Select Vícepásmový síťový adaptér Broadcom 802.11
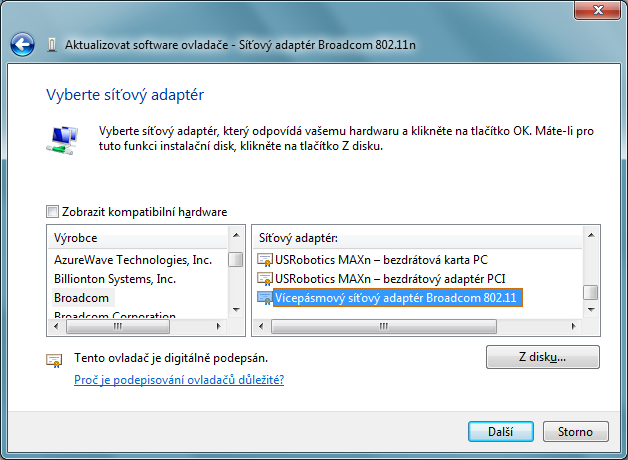Image resolution: width=628 pixels, height=460 pixels. click(x=396, y=298)
